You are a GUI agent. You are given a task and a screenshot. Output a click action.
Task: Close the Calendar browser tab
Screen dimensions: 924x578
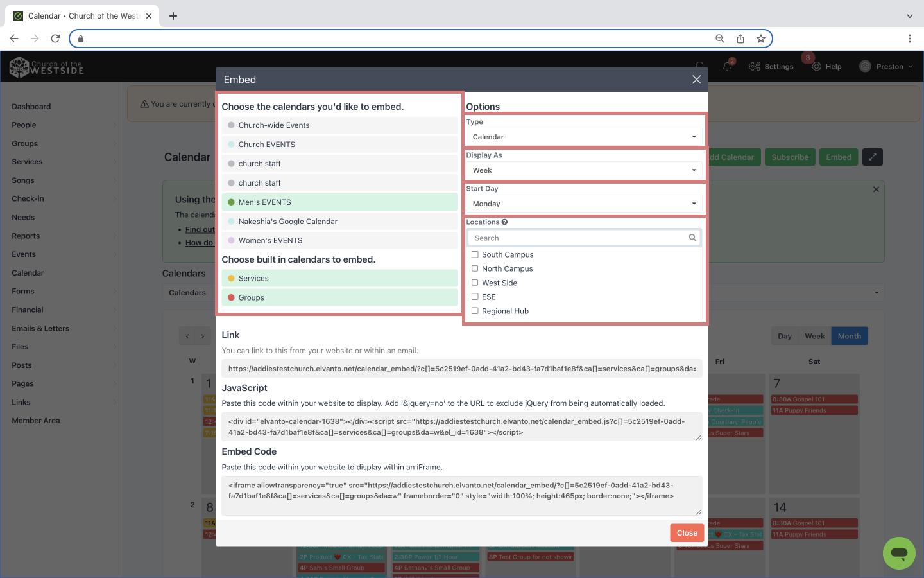(x=149, y=16)
